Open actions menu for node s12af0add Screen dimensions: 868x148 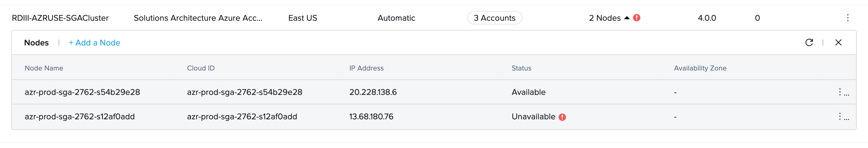[839, 117]
